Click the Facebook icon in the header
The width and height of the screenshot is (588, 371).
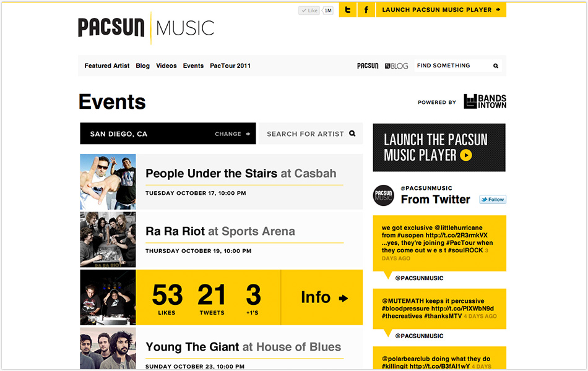(366, 9)
